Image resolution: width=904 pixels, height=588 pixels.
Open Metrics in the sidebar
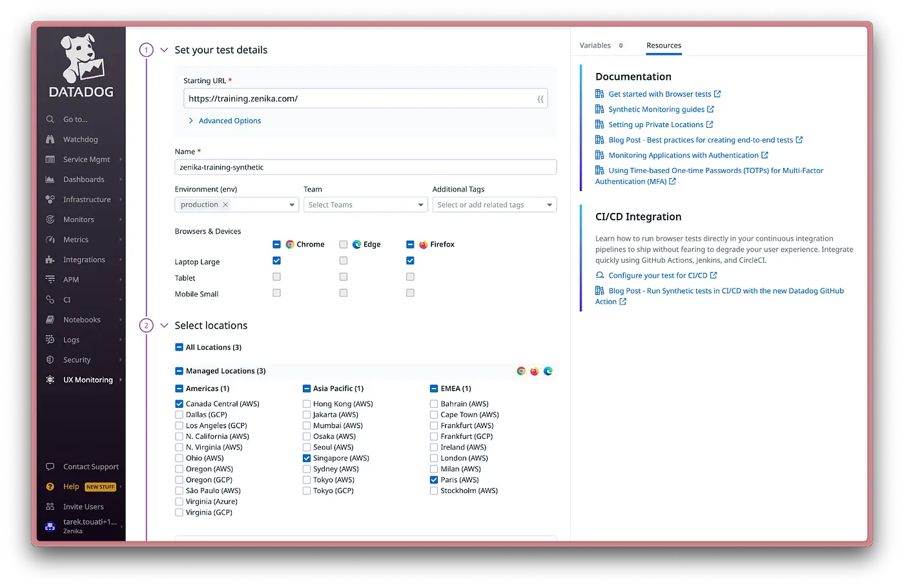[x=76, y=239]
